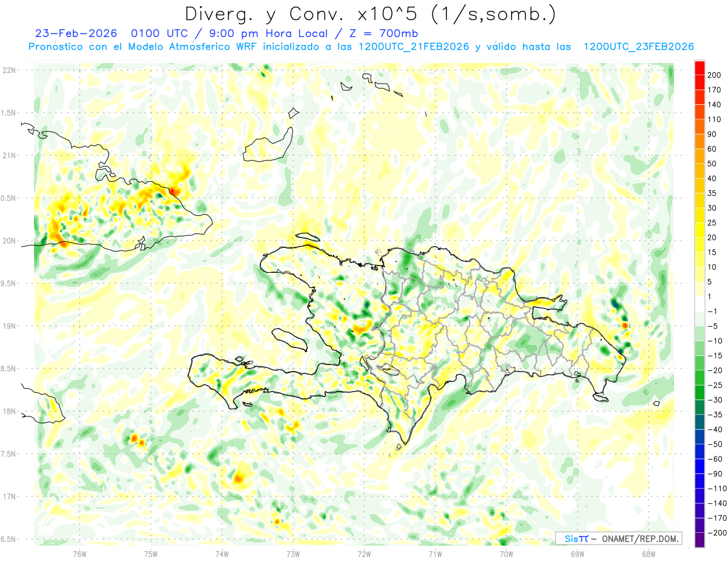This screenshot has width=728, height=562.
Task: Click the '1.5N' latitude label
Action: (x=8, y=113)
